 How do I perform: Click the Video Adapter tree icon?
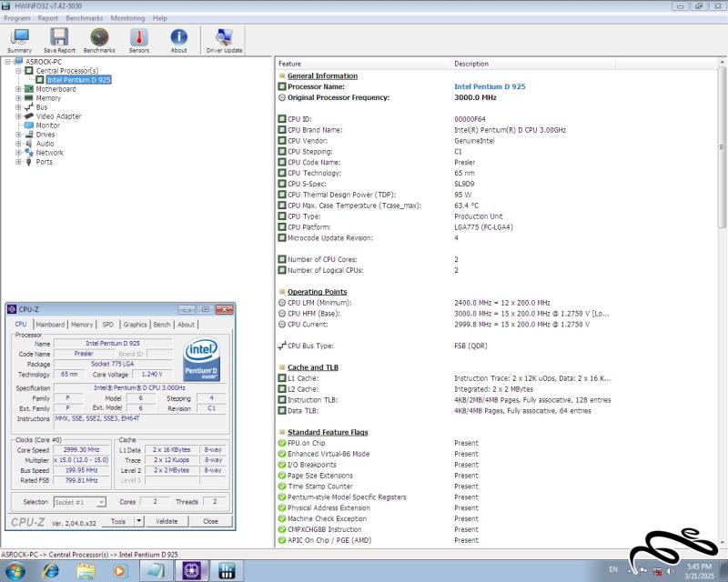tap(29, 116)
